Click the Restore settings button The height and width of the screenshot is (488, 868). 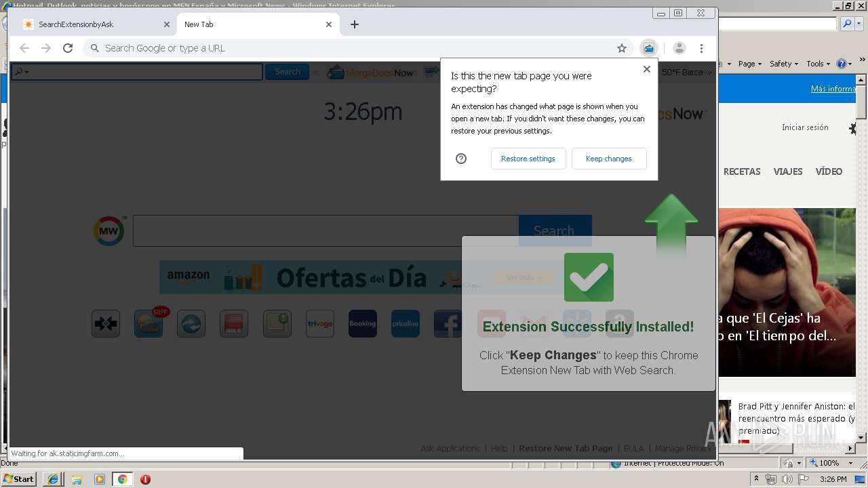pyautogui.click(x=528, y=159)
